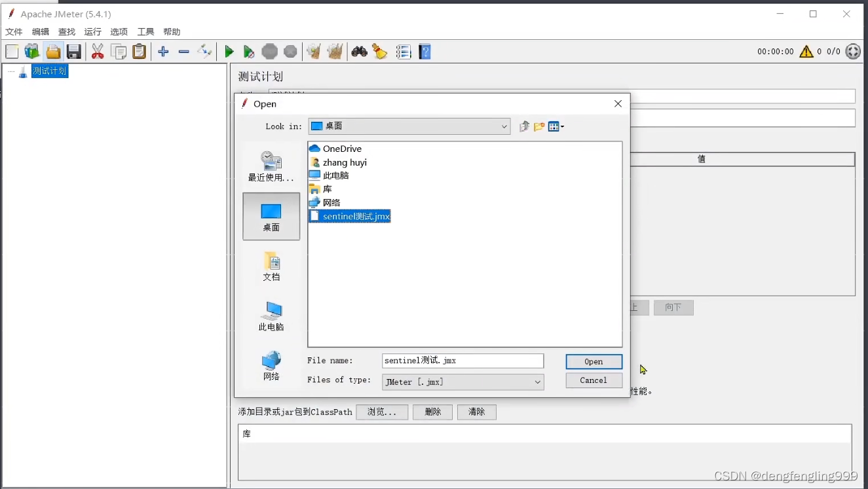868x489 pixels.
Task: Expand the Look in dropdown
Action: (504, 126)
